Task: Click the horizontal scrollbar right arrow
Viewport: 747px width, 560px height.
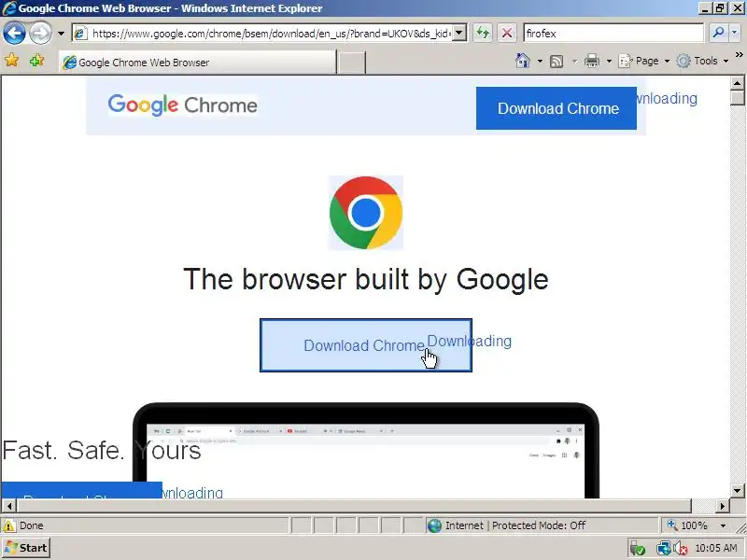Action: (722, 505)
